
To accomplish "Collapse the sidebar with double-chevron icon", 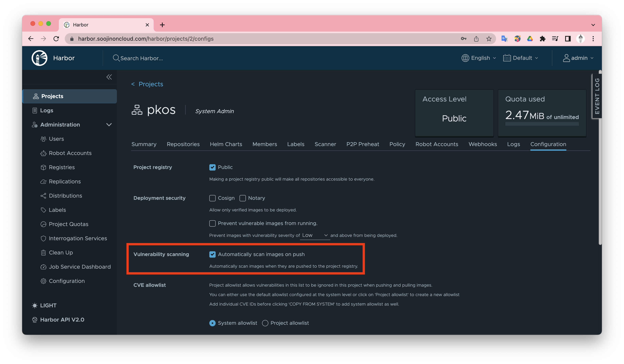I will [x=109, y=77].
